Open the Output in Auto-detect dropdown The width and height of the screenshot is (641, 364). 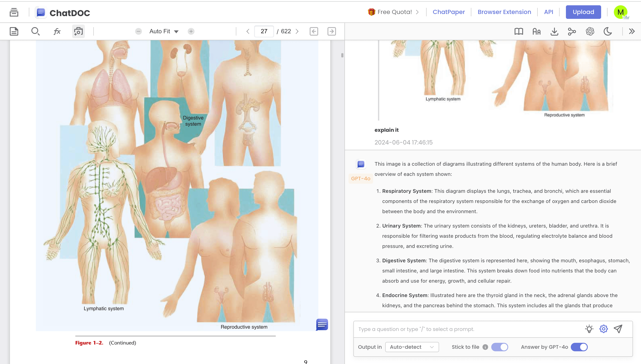point(411,347)
